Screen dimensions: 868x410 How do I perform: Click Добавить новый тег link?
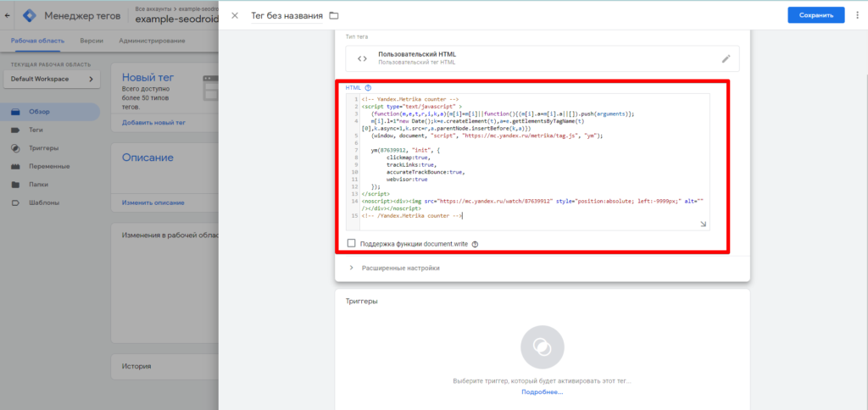pyautogui.click(x=154, y=123)
